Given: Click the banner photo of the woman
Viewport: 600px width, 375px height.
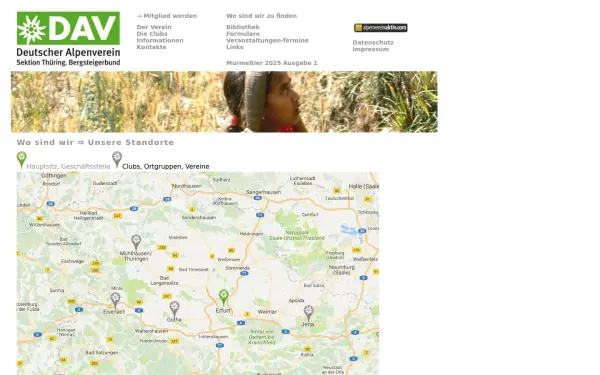Looking at the screenshot, I should click(x=224, y=102).
